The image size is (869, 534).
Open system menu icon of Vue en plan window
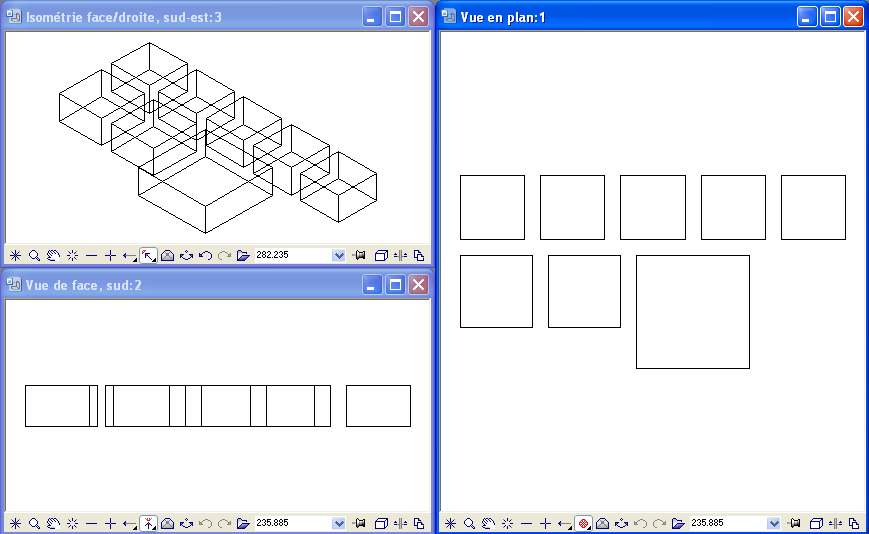point(449,17)
